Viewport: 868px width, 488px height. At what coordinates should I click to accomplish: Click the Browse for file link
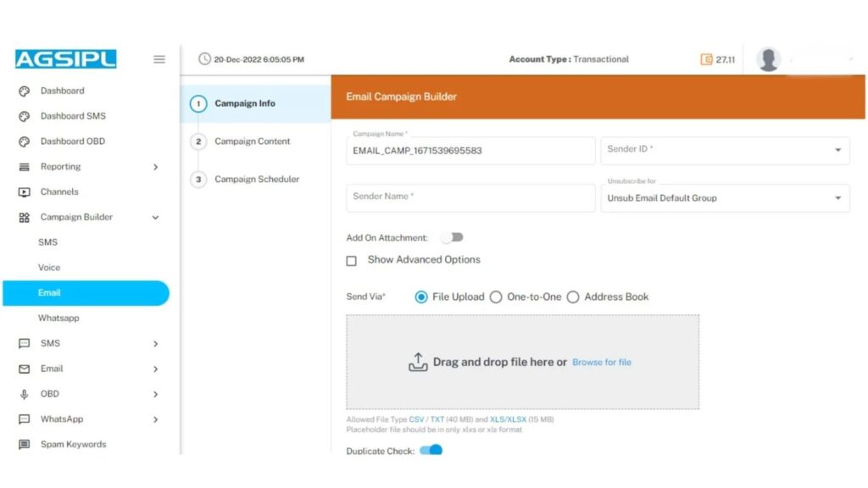click(601, 362)
